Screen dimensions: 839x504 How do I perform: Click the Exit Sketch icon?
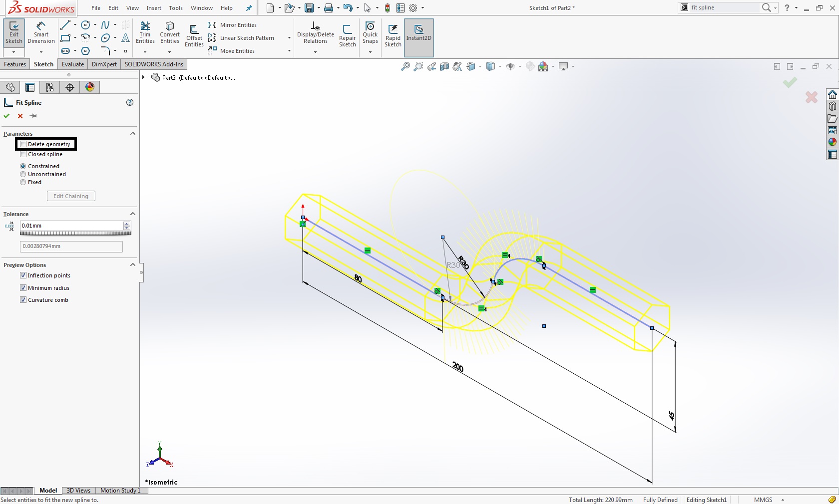point(14,33)
